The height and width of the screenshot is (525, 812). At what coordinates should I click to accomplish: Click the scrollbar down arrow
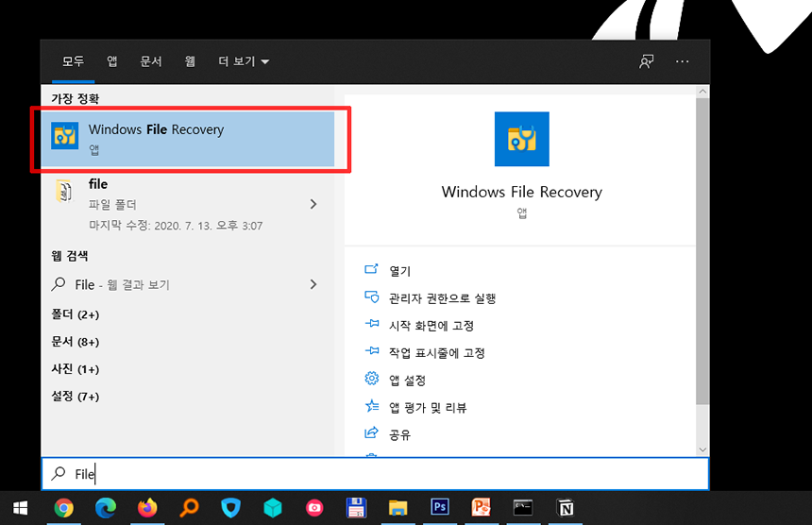[x=702, y=449]
